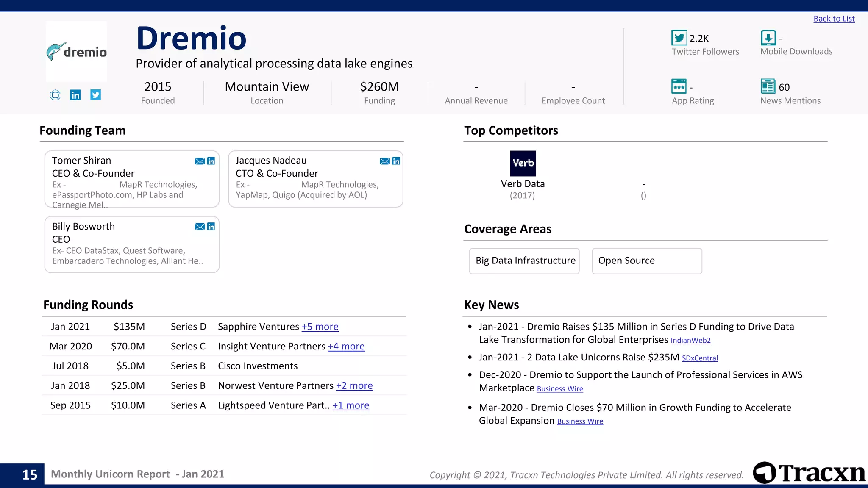Click the Monthly Unicorn Report footer text
The height and width of the screenshot is (488, 868).
[x=137, y=474]
